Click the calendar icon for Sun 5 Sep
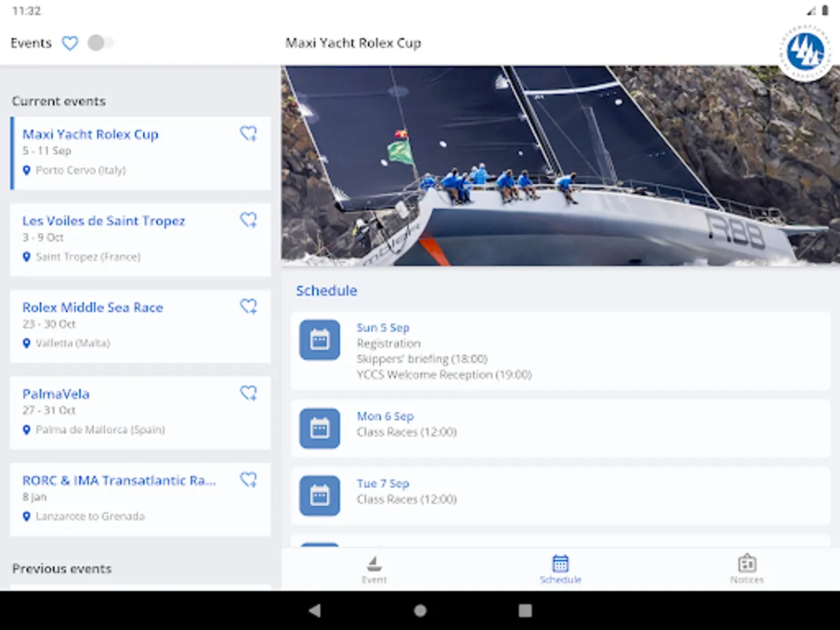 pyautogui.click(x=320, y=340)
